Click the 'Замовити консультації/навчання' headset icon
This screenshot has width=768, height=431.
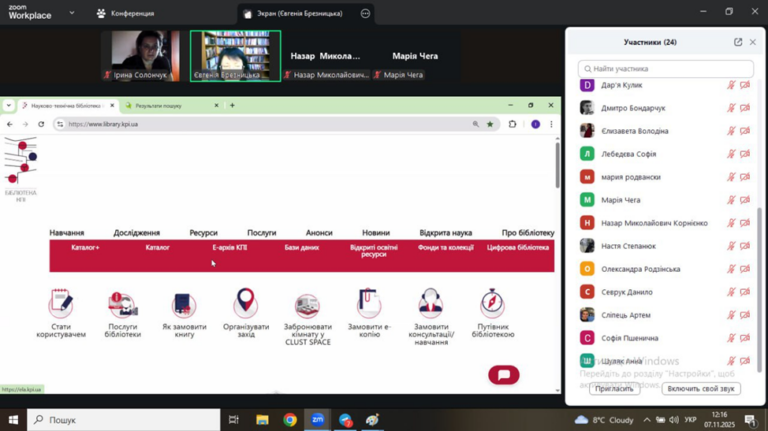point(431,304)
